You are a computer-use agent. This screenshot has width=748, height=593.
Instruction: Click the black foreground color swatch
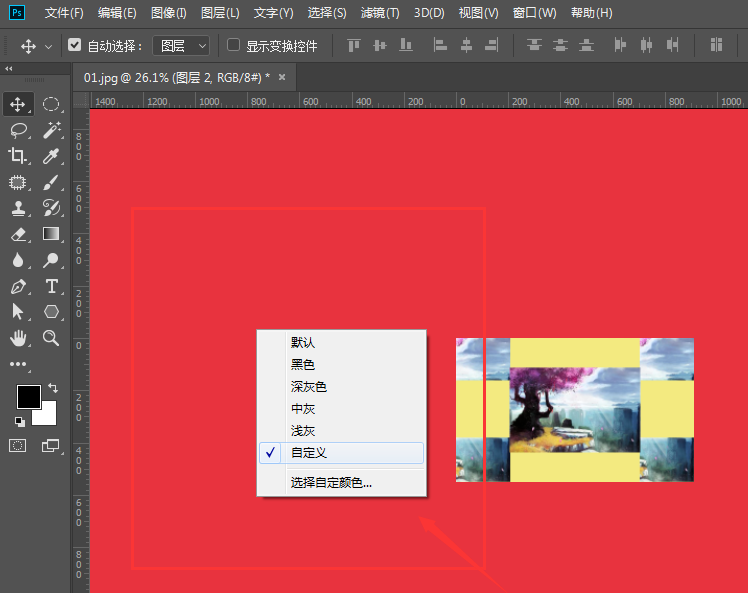28,397
